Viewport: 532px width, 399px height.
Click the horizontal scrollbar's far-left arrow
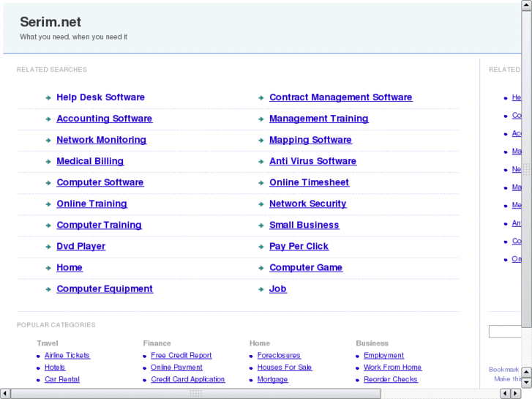(5, 394)
